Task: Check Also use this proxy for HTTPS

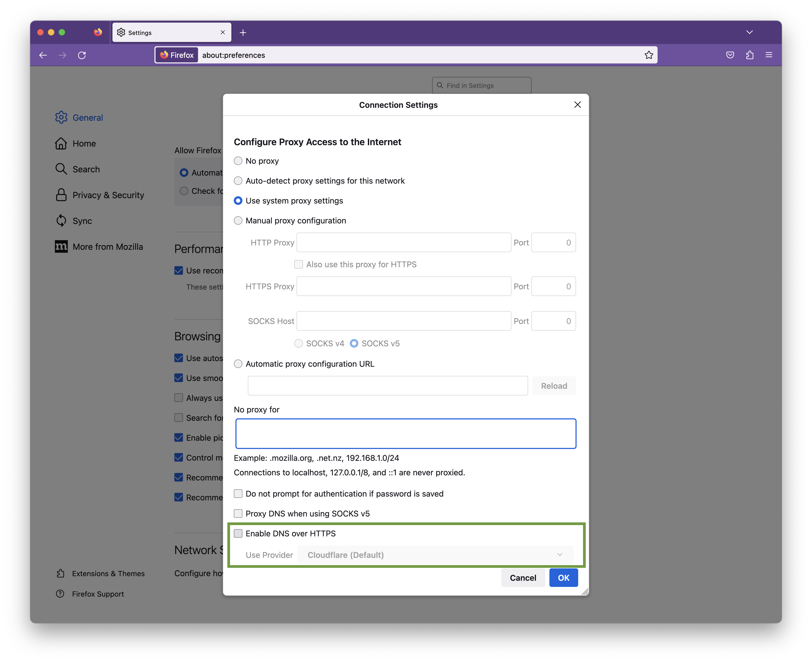Action: [x=298, y=264]
